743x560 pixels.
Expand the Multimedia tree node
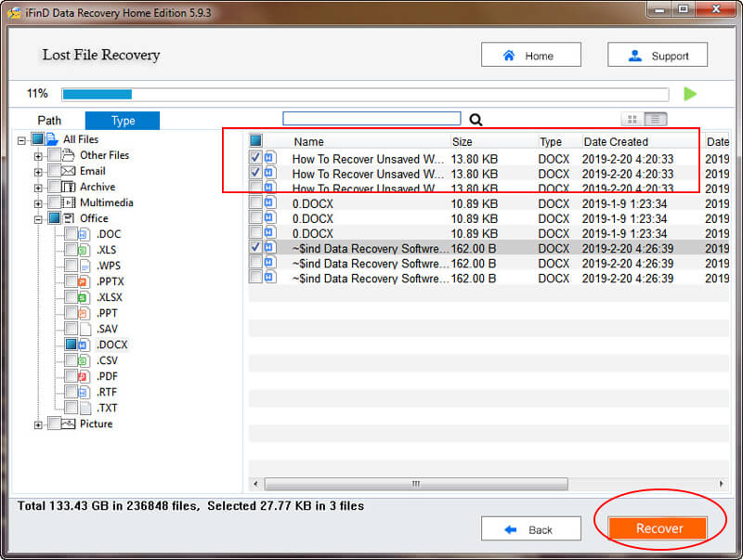tap(38, 203)
